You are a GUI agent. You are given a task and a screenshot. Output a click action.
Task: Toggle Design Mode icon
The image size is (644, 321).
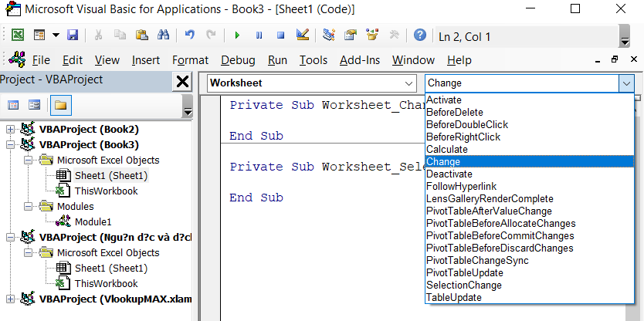303,35
